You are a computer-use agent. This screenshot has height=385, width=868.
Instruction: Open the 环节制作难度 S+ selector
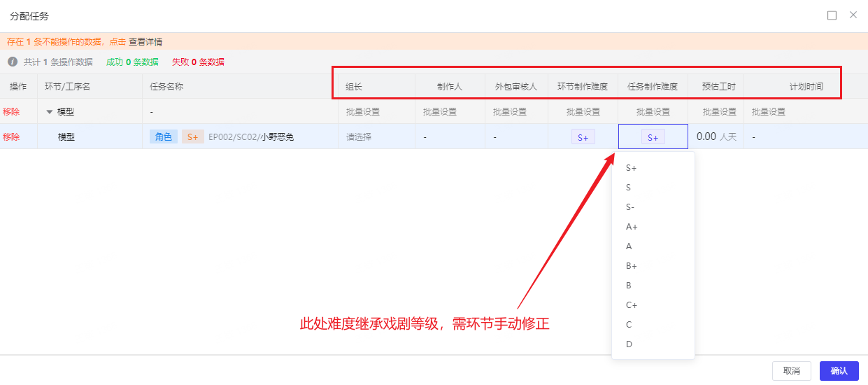click(x=583, y=137)
